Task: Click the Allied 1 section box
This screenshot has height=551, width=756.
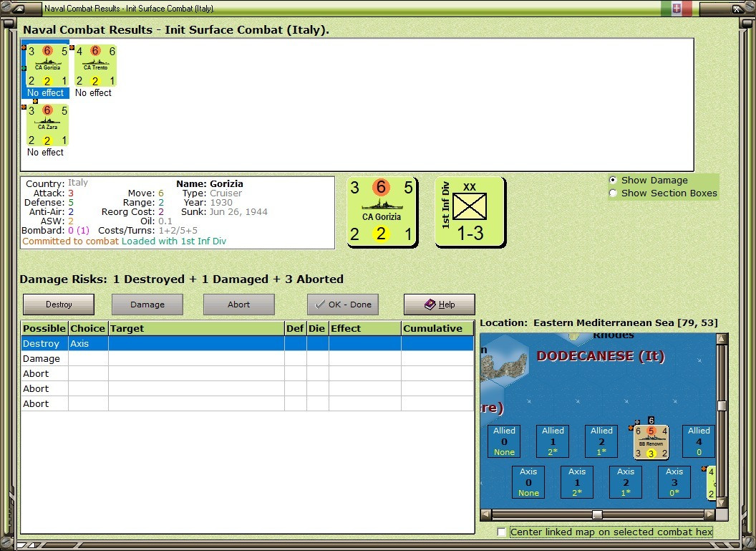Action: 553,441
